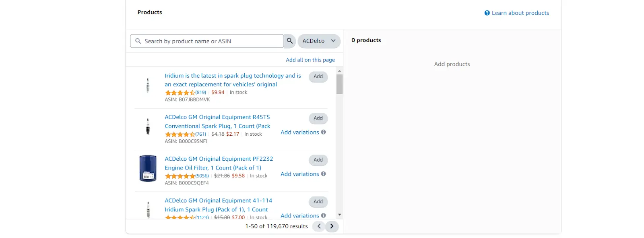This screenshot has width=644, height=238.
Task: Click the Add products placeholder text
Action: point(452,64)
